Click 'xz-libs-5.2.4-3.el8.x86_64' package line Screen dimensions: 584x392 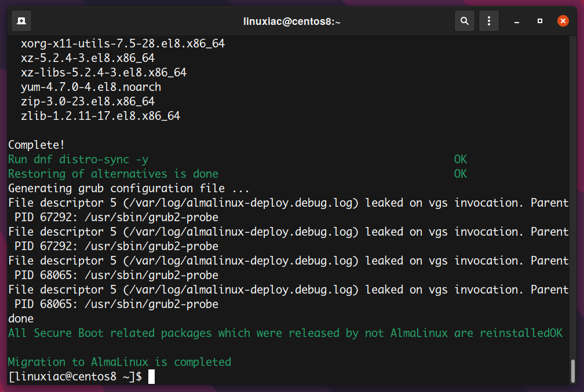coord(104,72)
